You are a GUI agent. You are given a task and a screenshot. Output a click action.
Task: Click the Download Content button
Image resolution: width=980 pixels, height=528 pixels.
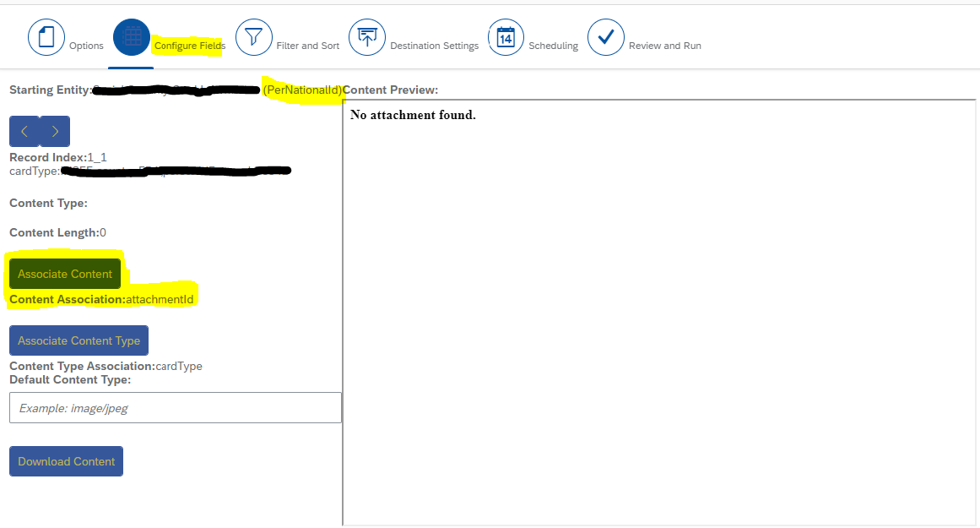66,462
